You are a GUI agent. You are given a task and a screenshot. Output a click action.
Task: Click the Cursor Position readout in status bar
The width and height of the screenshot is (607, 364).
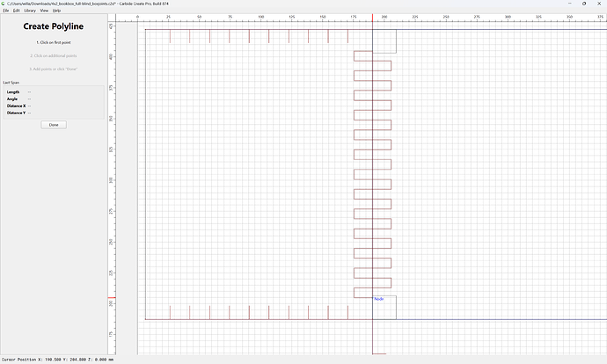click(x=58, y=360)
